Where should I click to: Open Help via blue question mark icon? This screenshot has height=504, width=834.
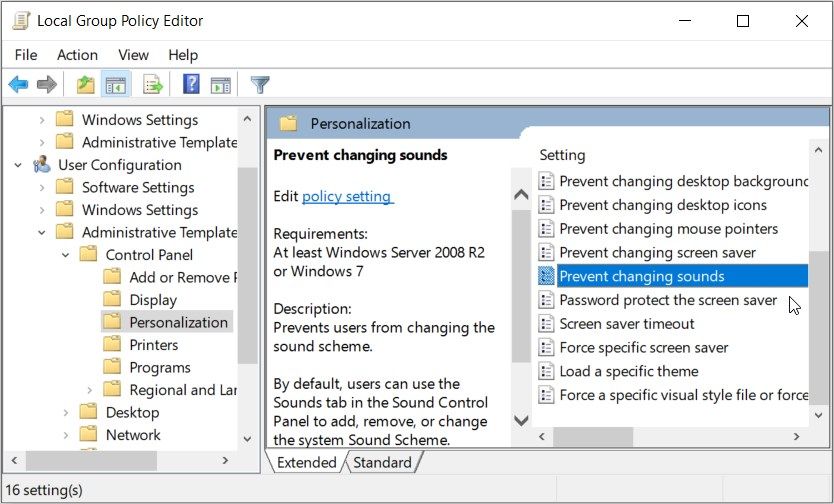pos(191,85)
